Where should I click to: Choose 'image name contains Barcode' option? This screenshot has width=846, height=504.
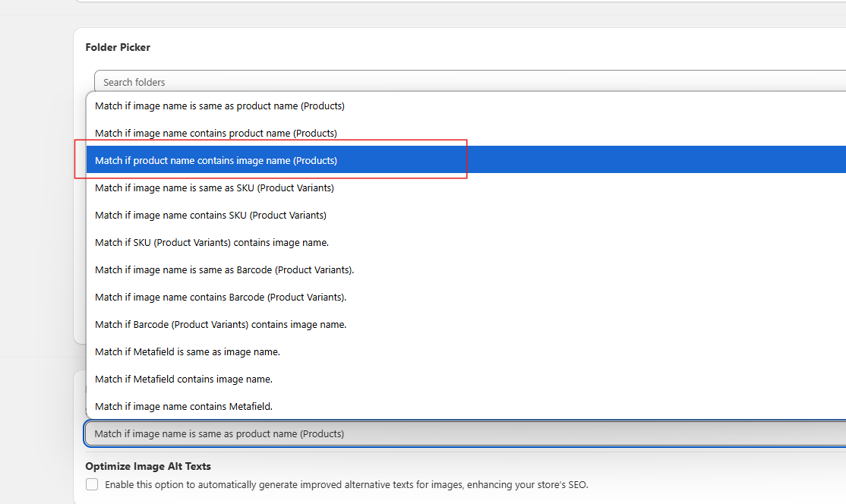pyautogui.click(x=220, y=298)
